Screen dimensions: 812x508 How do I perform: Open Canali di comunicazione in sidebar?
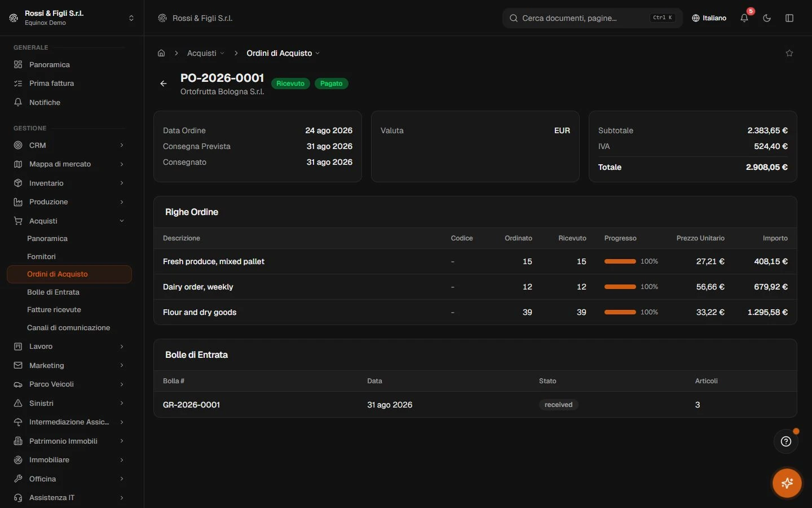(69, 327)
